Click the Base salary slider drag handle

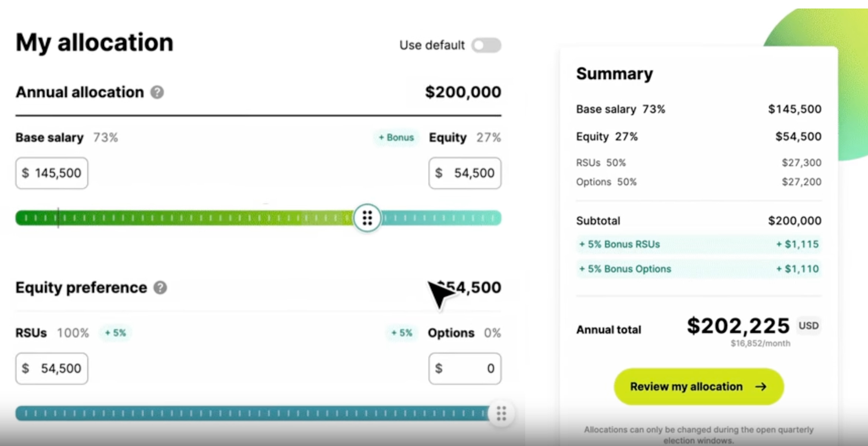[367, 219]
